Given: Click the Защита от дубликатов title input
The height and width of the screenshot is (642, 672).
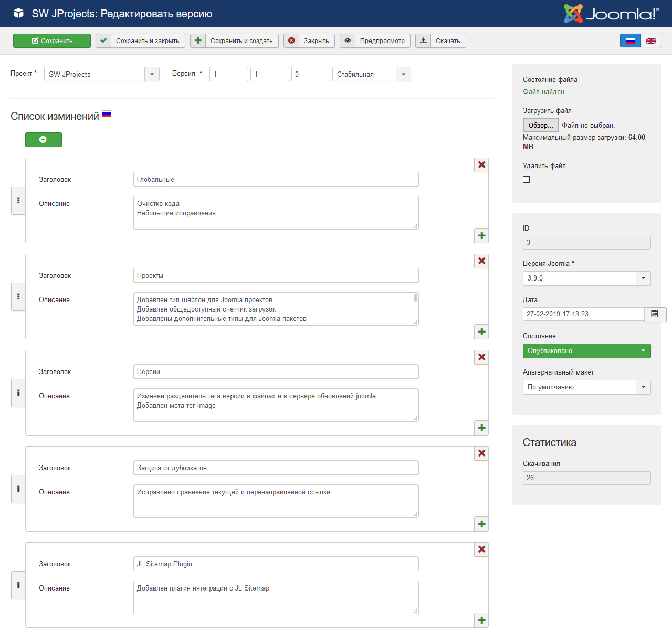Looking at the screenshot, I should pos(276,468).
